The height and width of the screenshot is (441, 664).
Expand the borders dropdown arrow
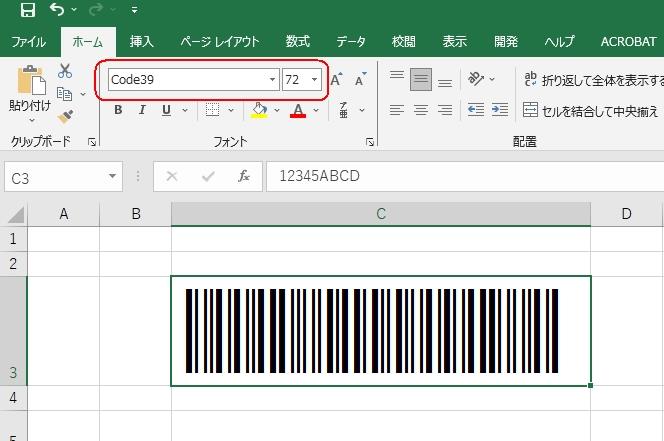coord(231,110)
